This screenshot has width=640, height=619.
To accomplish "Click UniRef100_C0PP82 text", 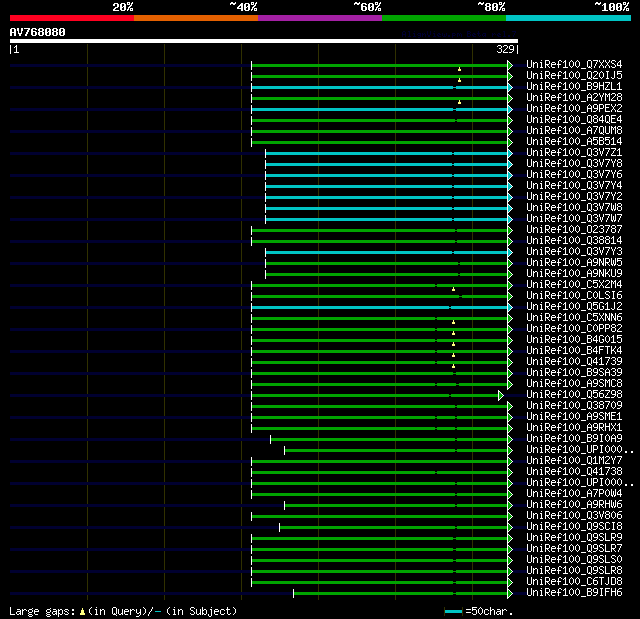I will (574, 329).
